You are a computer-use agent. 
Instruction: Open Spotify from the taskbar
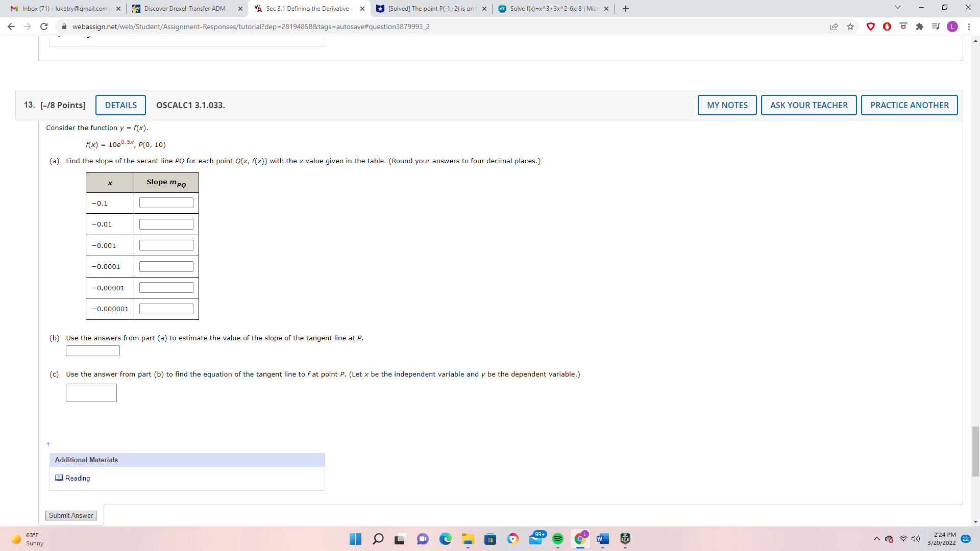pyautogui.click(x=557, y=539)
